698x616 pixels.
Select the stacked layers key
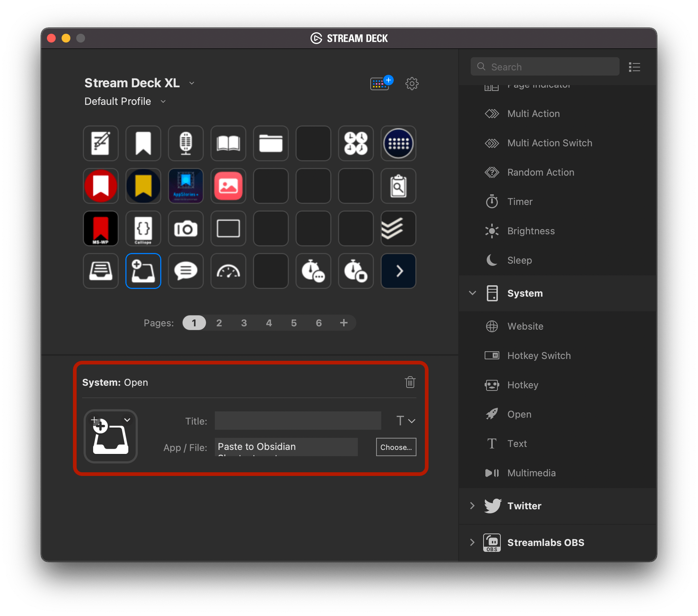pyautogui.click(x=398, y=228)
